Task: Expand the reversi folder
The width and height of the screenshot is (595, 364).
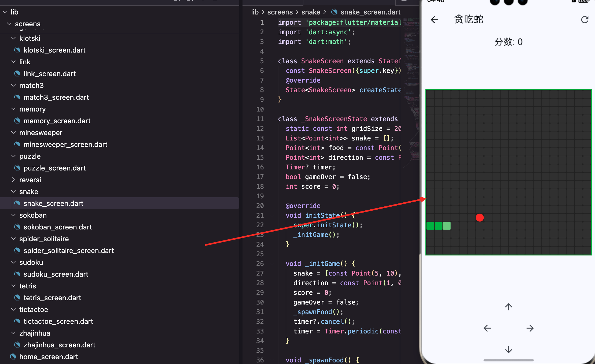Action: point(13,180)
